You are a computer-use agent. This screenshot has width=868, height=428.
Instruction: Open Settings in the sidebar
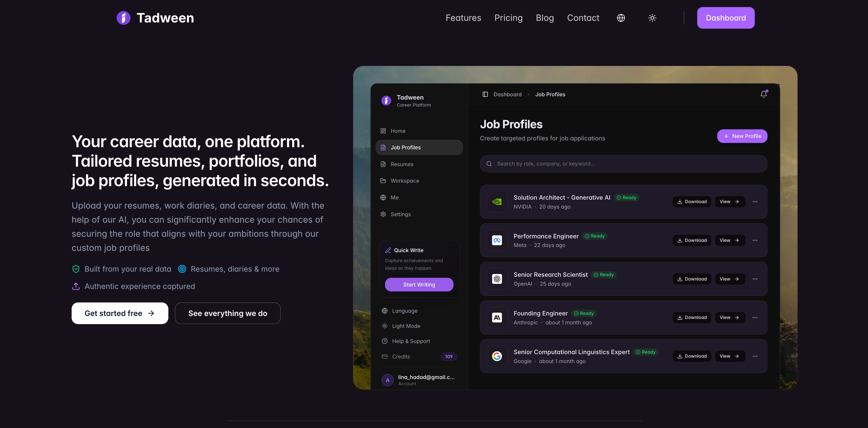point(419,214)
